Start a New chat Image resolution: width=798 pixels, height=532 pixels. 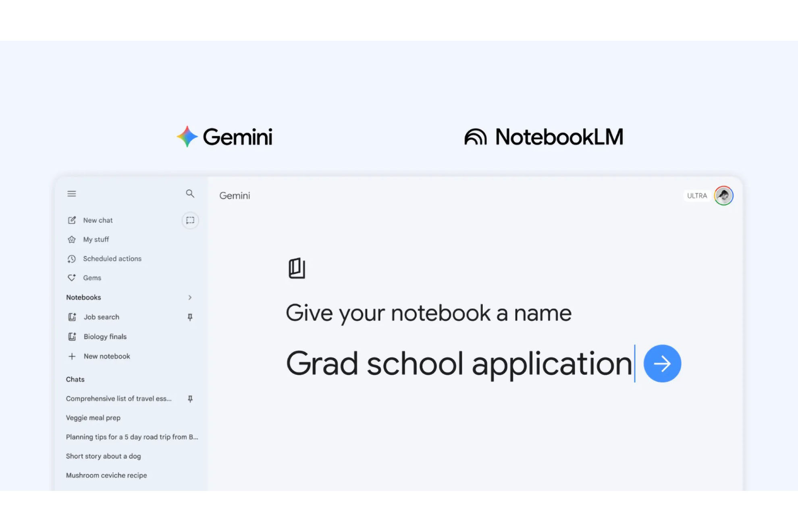click(x=98, y=220)
